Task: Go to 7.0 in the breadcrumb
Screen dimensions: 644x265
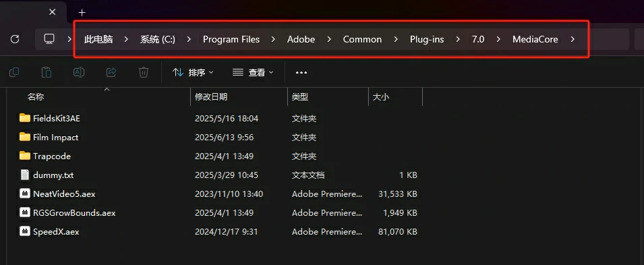Action: tap(477, 39)
